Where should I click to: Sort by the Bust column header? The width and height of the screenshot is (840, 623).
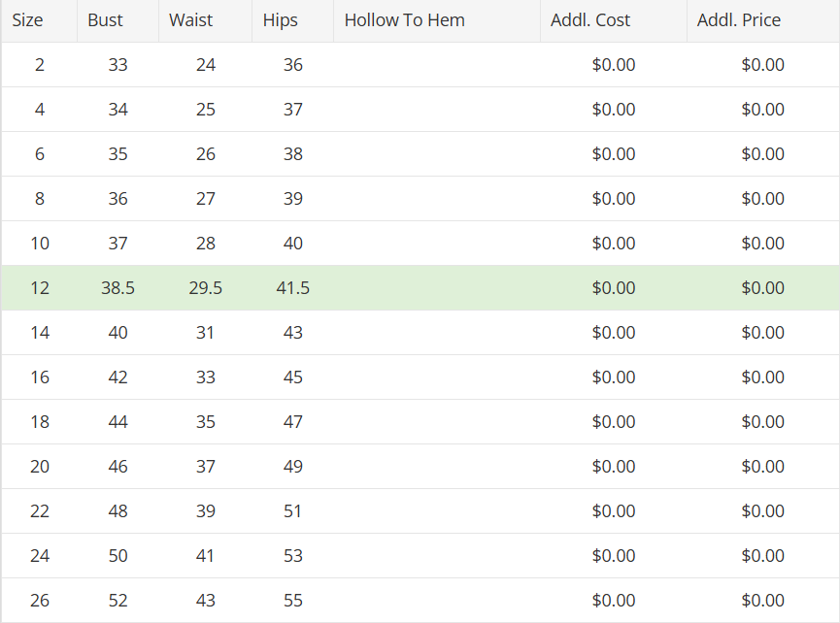coord(105,20)
